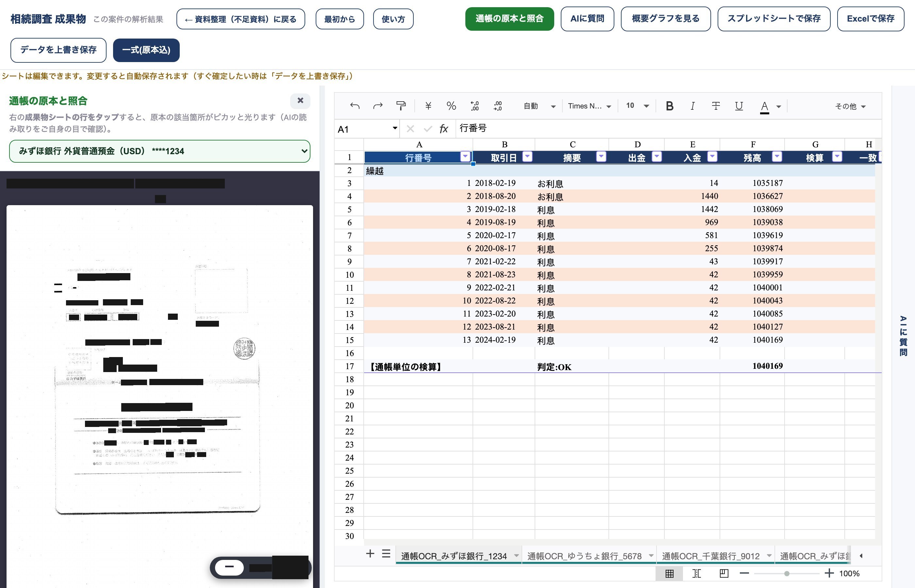This screenshot has height=588, width=915.
Task: Open the all-sheets list menu
Action: click(x=386, y=554)
